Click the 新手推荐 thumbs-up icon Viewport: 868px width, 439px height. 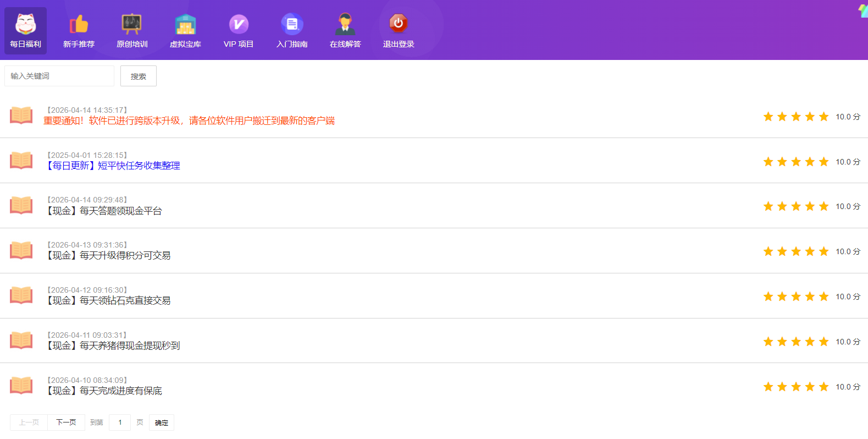(79, 25)
